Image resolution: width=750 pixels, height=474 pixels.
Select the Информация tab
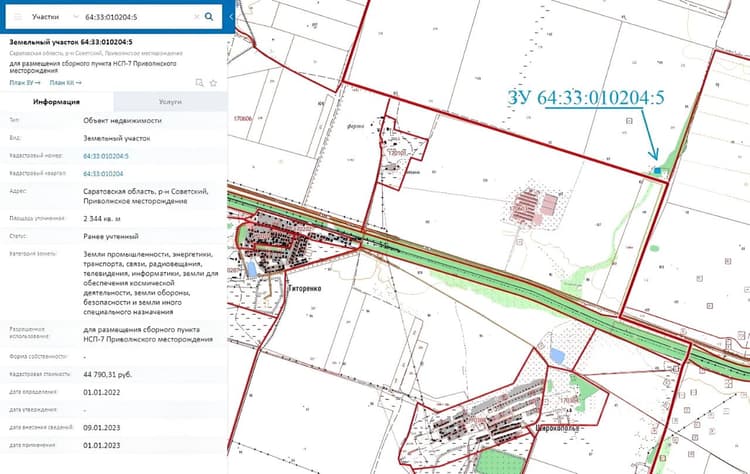click(x=56, y=102)
